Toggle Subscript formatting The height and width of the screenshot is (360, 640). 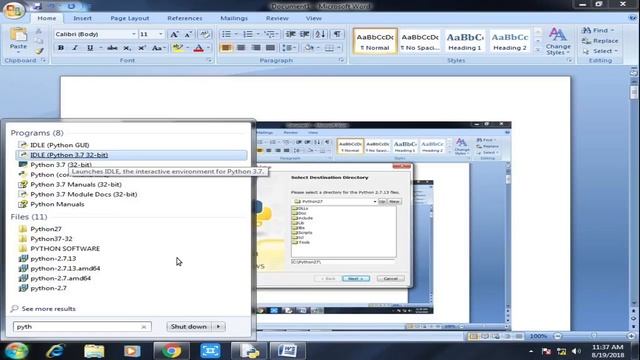(x=127, y=48)
